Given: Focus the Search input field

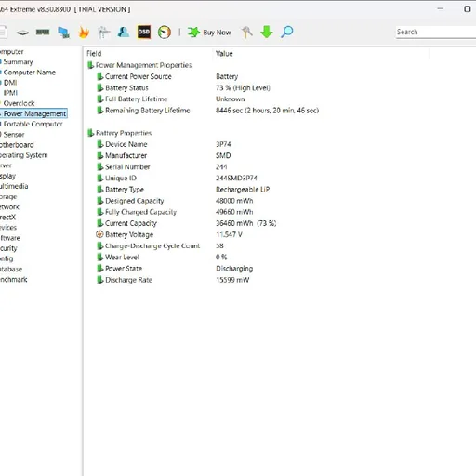Looking at the screenshot, I should [435, 32].
